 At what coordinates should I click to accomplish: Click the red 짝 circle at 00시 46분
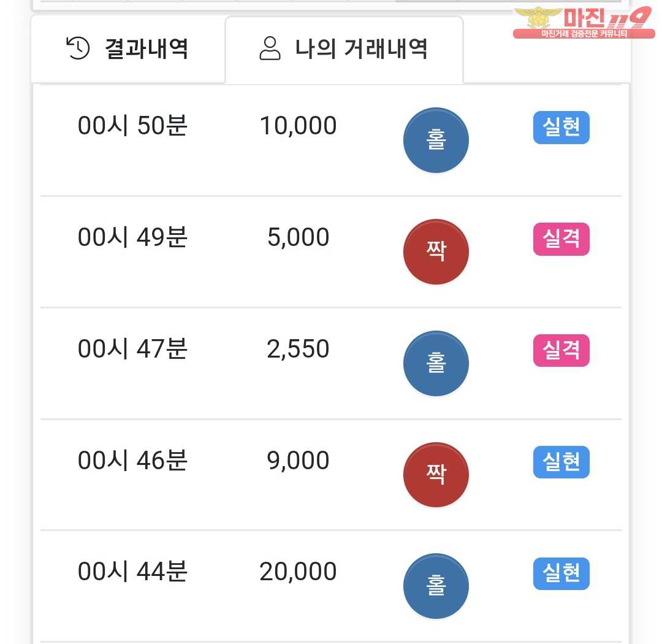pos(436,475)
